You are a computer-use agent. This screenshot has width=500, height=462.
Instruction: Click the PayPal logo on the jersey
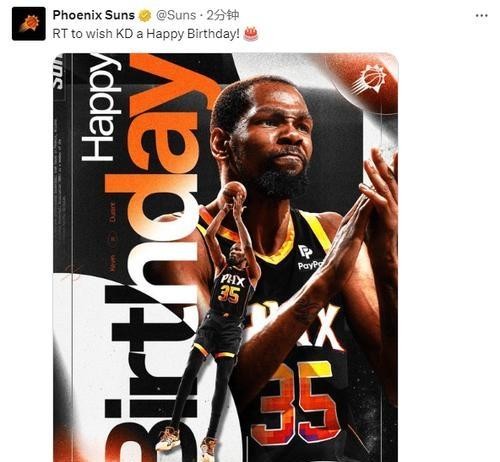pyautogui.click(x=308, y=257)
